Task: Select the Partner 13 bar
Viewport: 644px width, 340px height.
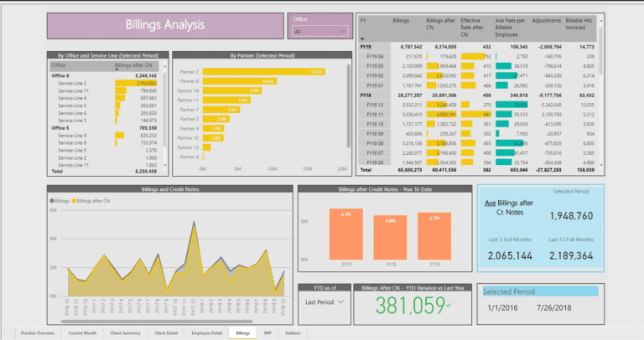Action: click(206, 147)
